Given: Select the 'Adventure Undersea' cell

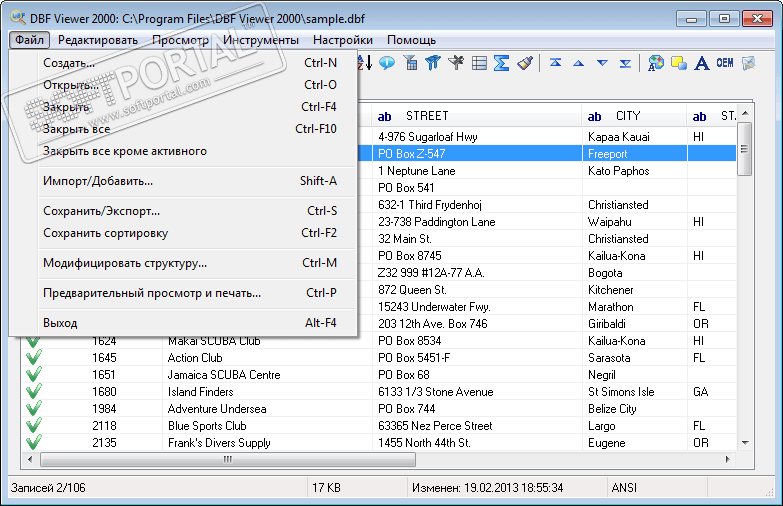Looking at the screenshot, I should coord(267,409).
